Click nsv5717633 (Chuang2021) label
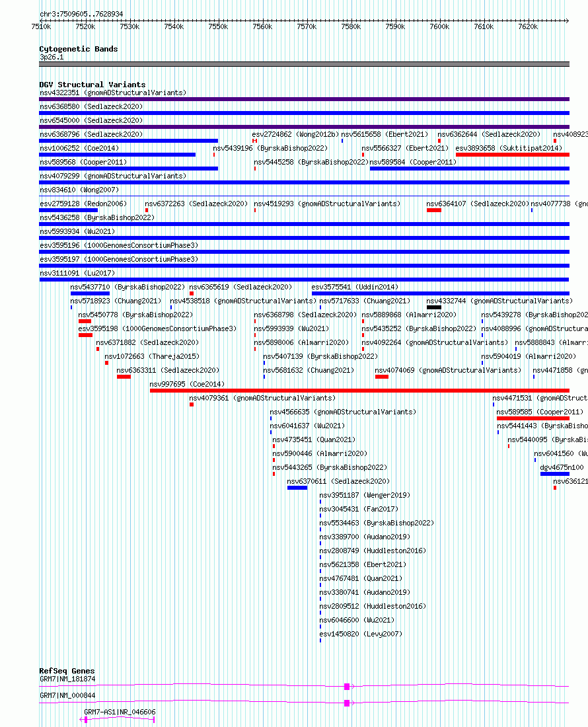The width and height of the screenshot is (588, 727). click(x=365, y=301)
